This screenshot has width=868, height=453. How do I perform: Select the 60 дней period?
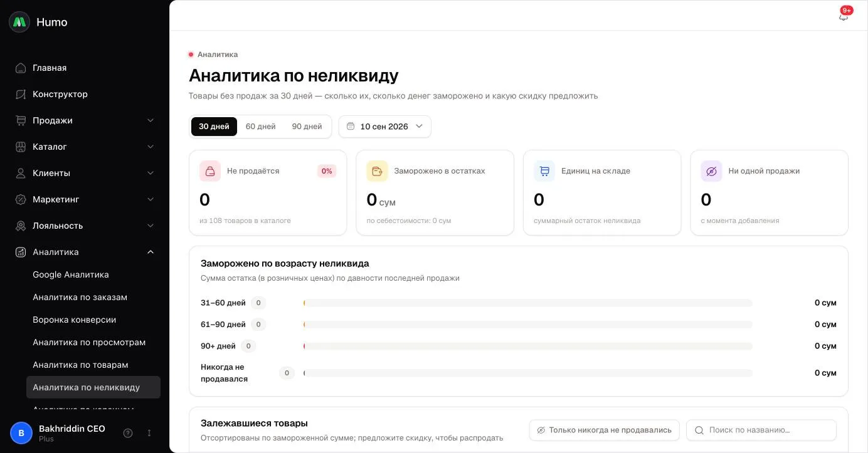[261, 127]
